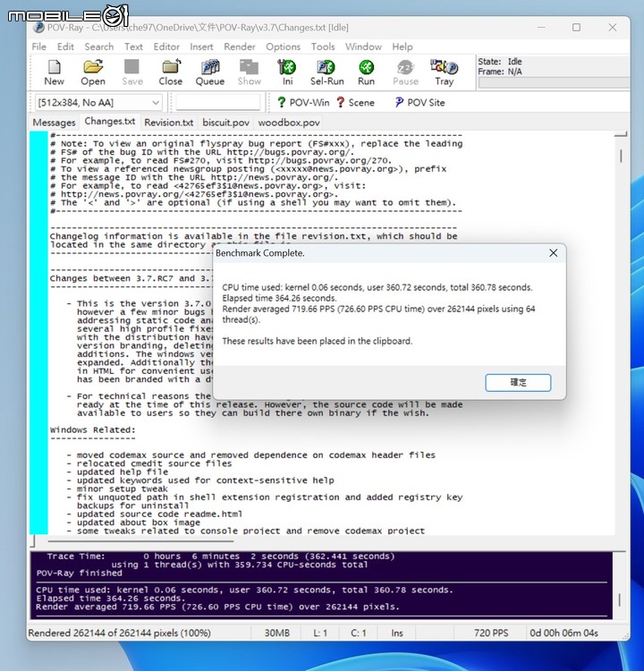The height and width of the screenshot is (671, 644).
Task: Click the 'L: 1' line status entry
Action: click(320, 633)
